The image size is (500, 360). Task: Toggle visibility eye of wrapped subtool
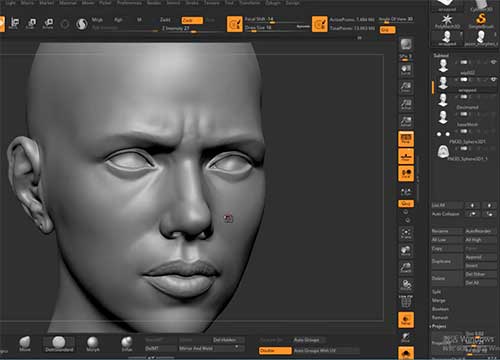[493, 79]
